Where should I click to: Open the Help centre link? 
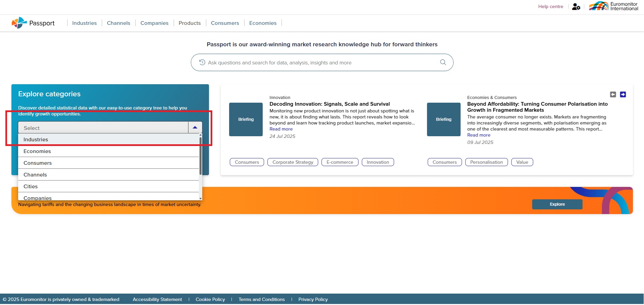(550, 7)
